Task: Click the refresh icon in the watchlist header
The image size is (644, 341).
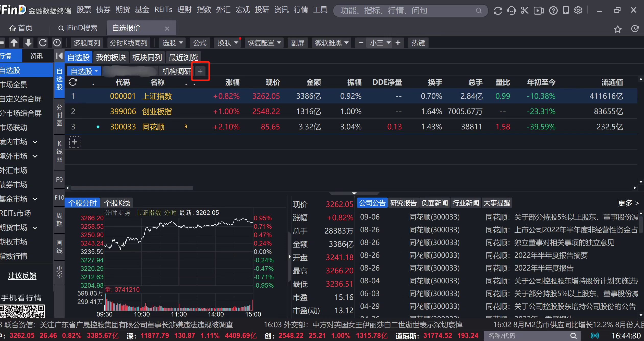Action: (x=73, y=82)
